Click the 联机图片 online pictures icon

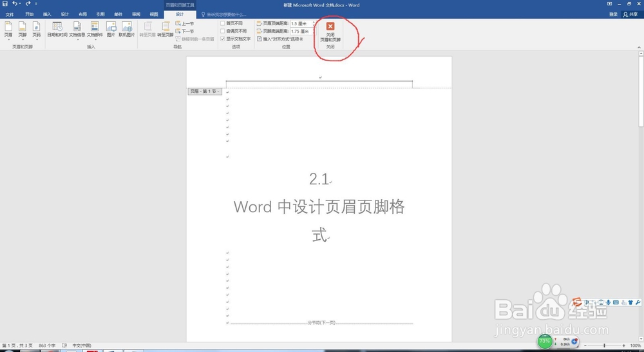(127, 29)
